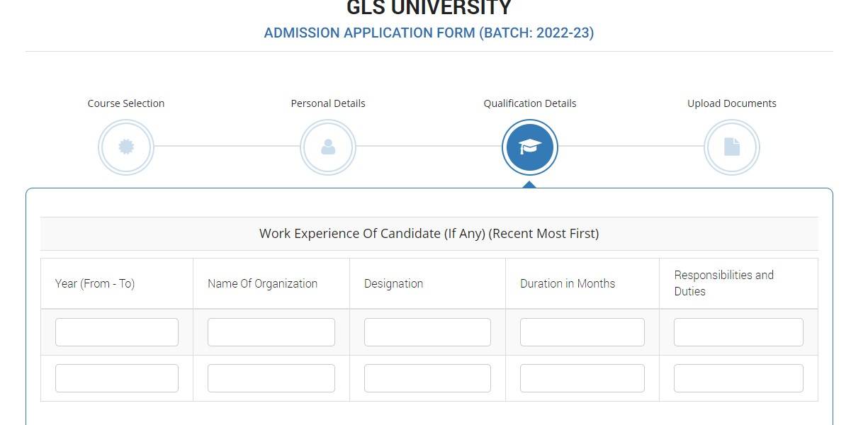Click the Course Selection gear step icon
Screen dimensions: 868x425
tap(126, 147)
